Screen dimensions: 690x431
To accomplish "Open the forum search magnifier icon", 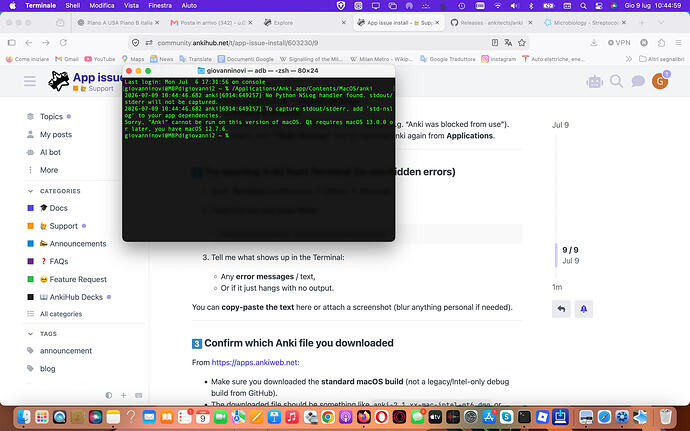I will pos(617,81).
